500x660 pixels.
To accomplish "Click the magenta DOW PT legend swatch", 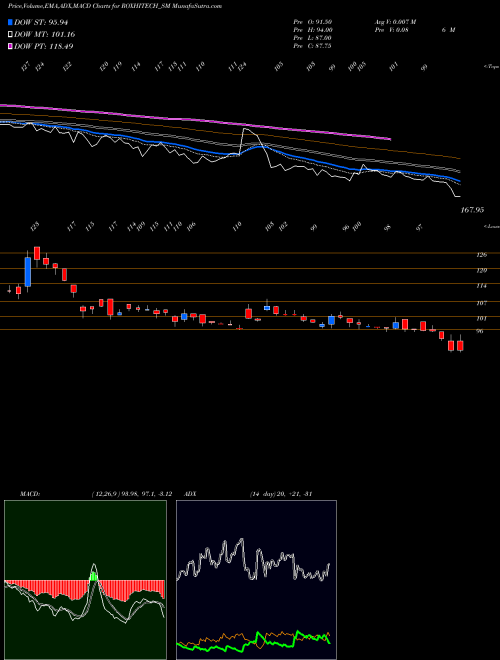I will point(11,46).
